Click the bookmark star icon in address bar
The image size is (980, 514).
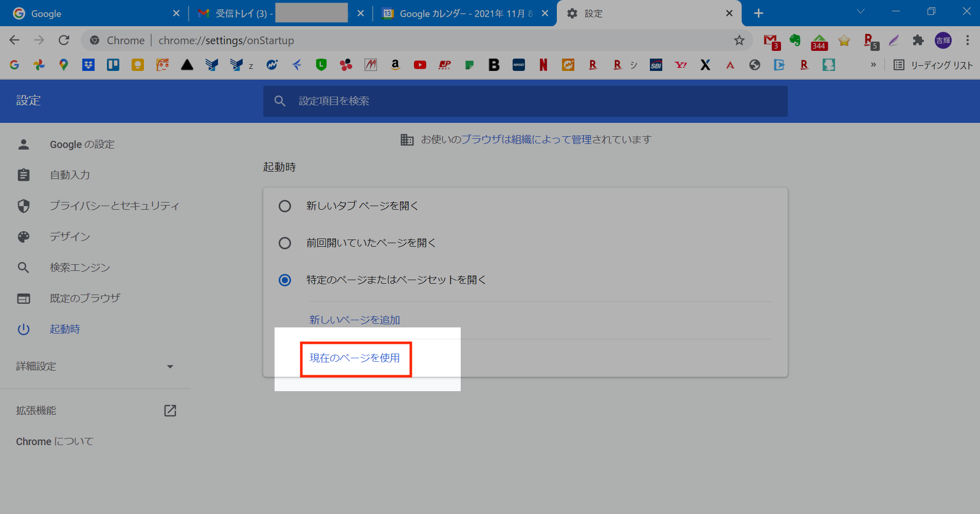click(739, 40)
